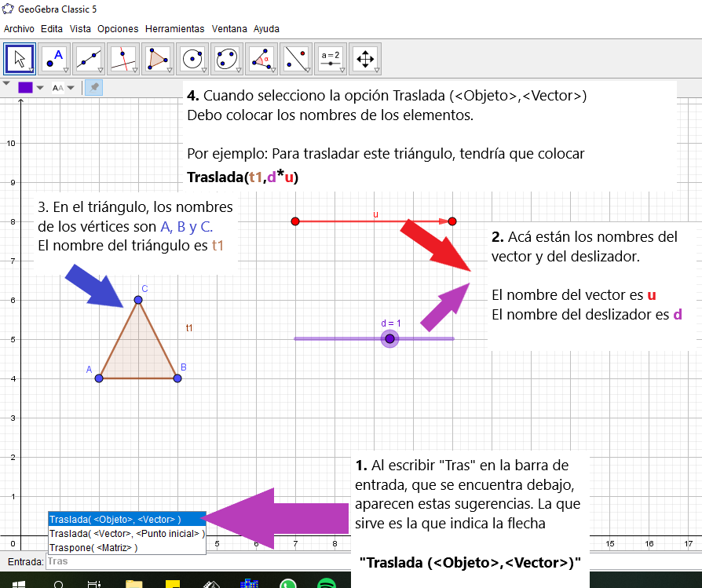Select point A of the triangle
This screenshot has height=588, width=702.
pyautogui.click(x=99, y=378)
